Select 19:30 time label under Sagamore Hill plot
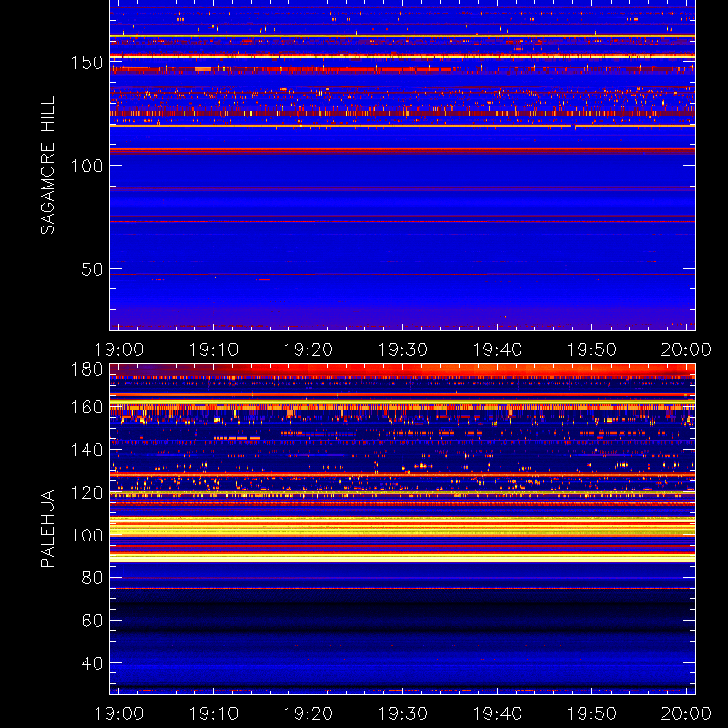The width and height of the screenshot is (728, 728). tap(402, 349)
